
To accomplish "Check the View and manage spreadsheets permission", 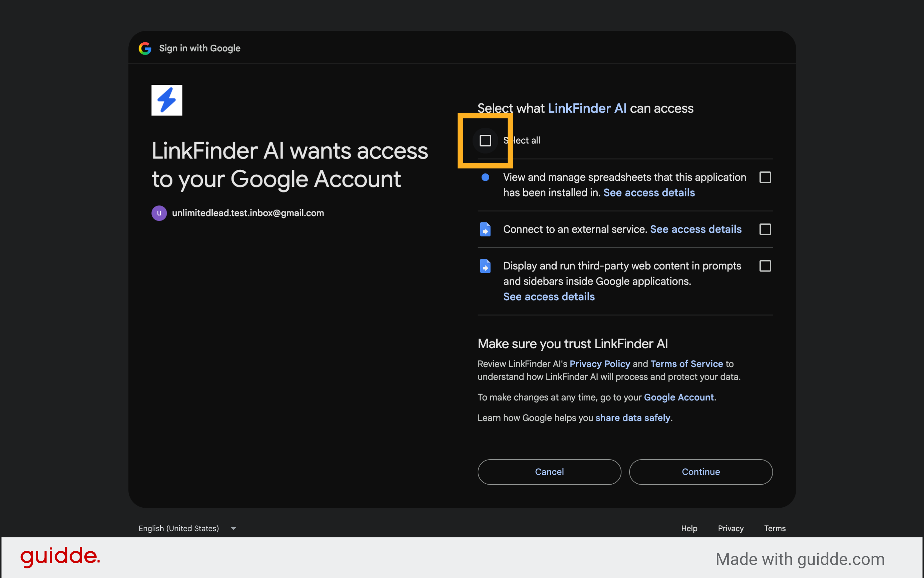I will pyautogui.click(x=765, y=177).
